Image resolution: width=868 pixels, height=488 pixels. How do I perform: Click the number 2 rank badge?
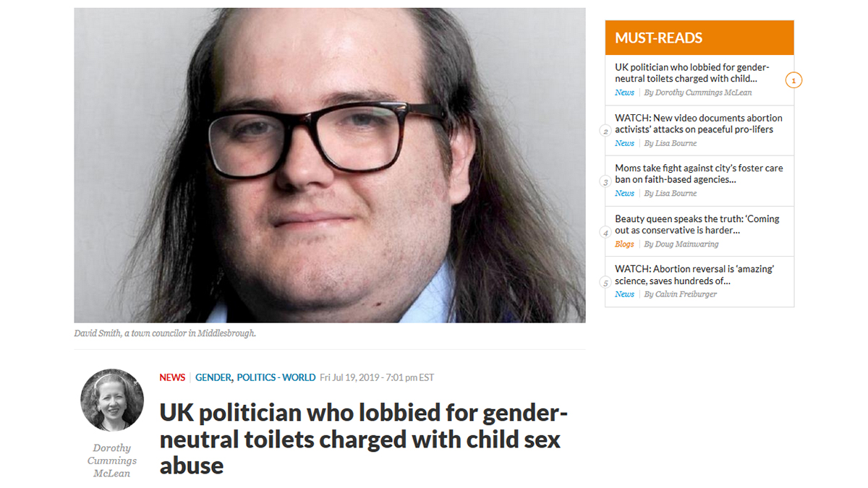(605, 132)
